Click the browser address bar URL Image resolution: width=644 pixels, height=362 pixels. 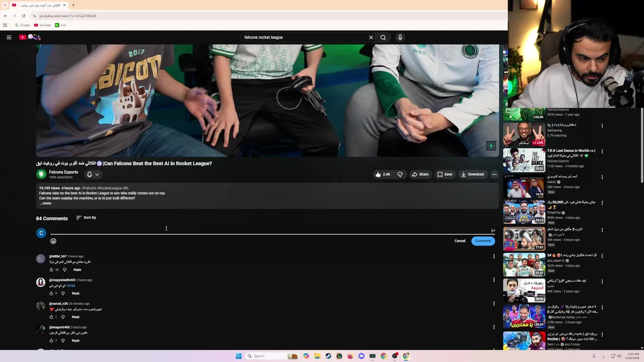(68, 16)
